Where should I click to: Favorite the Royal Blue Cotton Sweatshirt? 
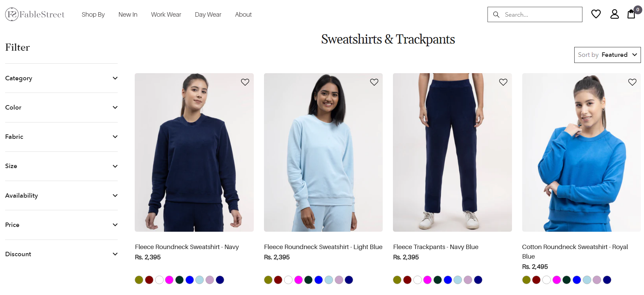pyautogui.click(x=632, y=82)
